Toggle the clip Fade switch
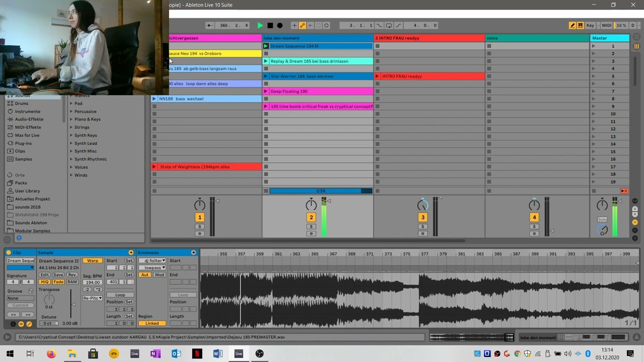 click(x=58, y=282)
